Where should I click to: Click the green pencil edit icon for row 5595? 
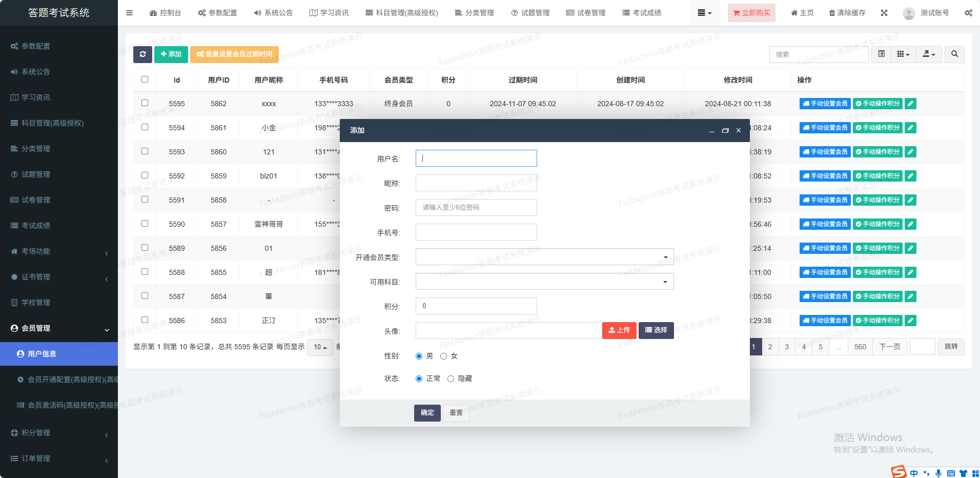pyautogui.click(x=910, y=104)
